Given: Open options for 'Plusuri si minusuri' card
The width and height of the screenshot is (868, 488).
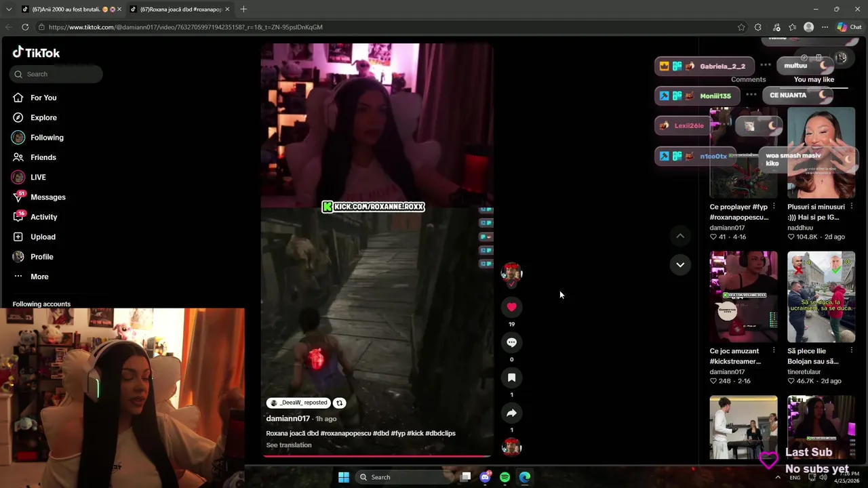Looking at the screenshot, I should point(851,207).
